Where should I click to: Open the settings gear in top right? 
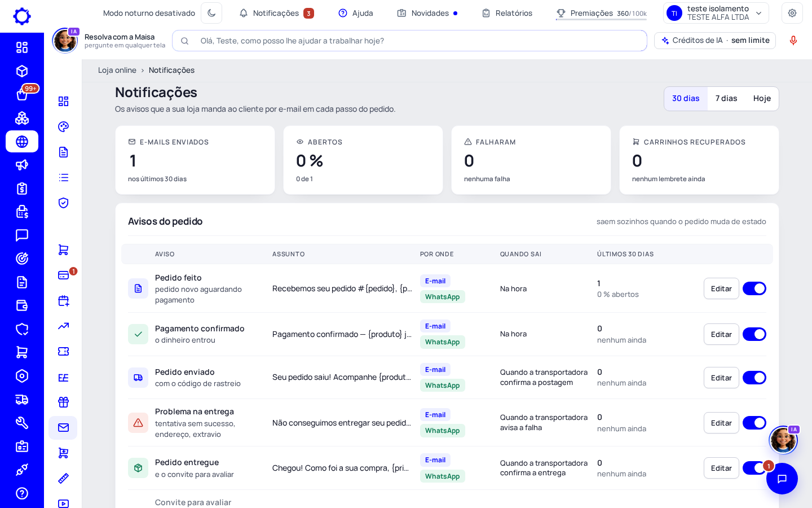[792, 13]
